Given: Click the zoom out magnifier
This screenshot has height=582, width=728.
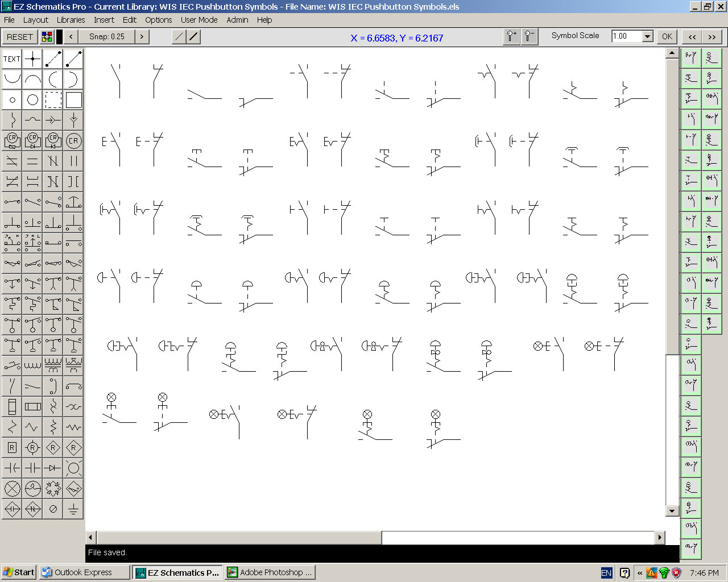Looking at the screenshot, I should (x=530, y=36).
